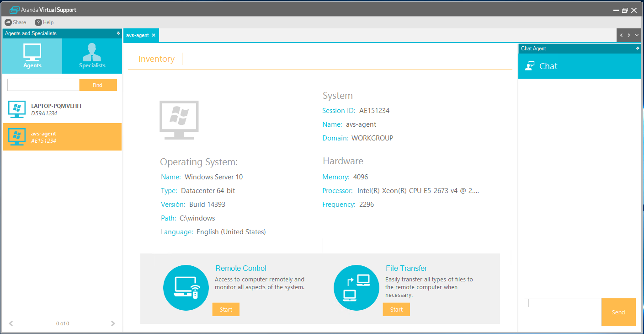Click the Chat header label

(x=548, y=66)
